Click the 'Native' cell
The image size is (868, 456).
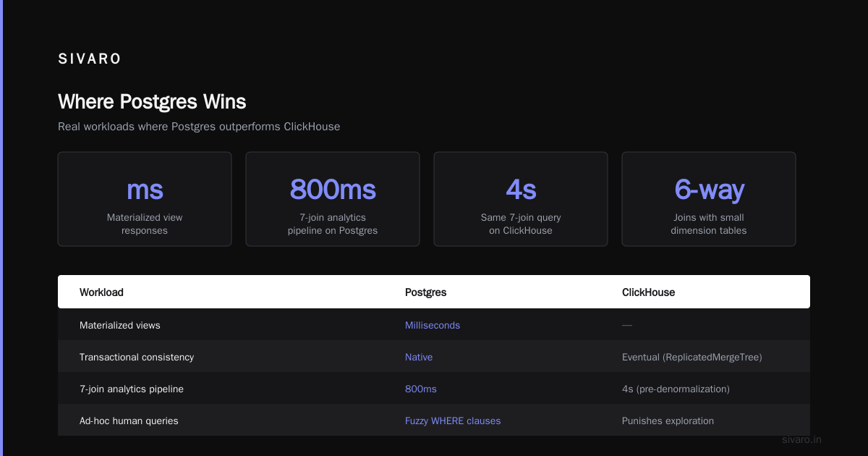(x=419, y=357)
